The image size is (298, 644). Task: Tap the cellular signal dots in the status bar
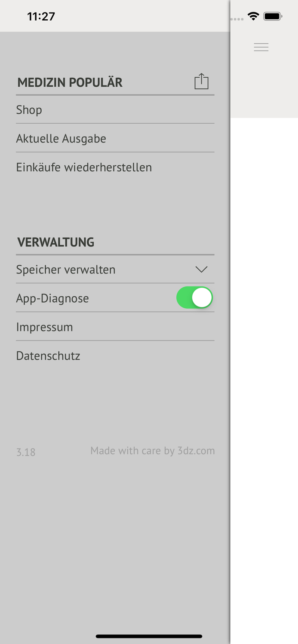[237, 18]
